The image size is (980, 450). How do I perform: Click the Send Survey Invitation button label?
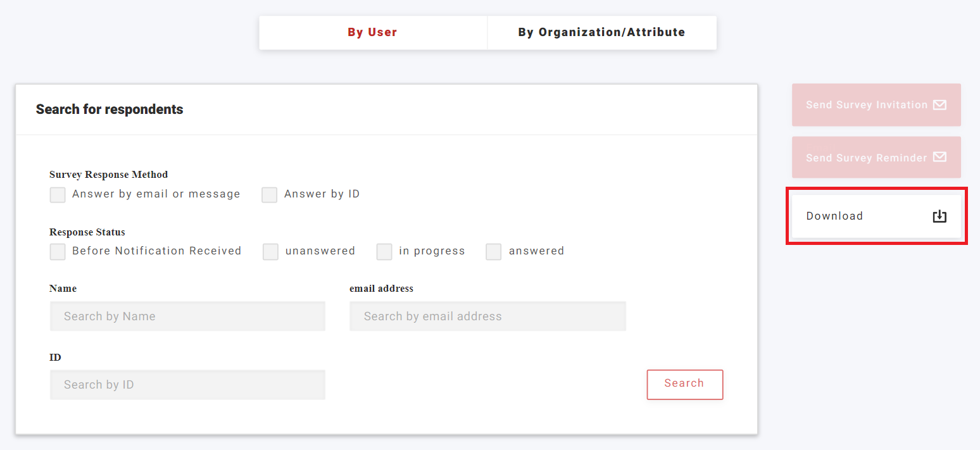866,105
